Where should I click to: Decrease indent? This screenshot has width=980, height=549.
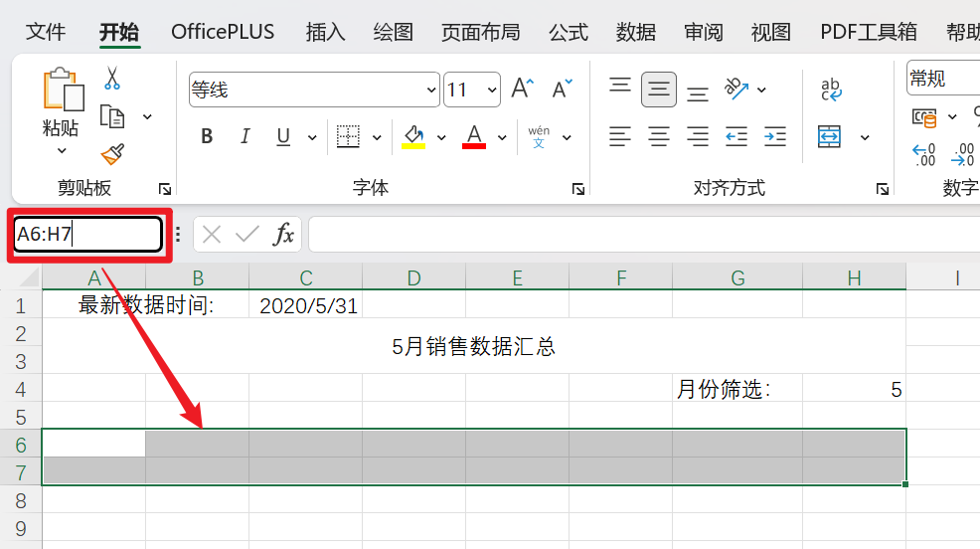pyautogui.click(x=736, y=136)
